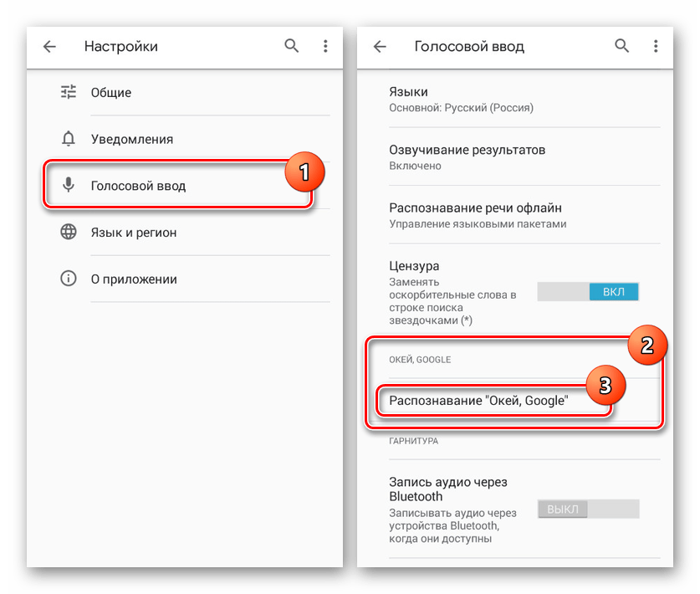Enable Bluetooth audio recording switch showing ВЫКЛ

point(588,510)
